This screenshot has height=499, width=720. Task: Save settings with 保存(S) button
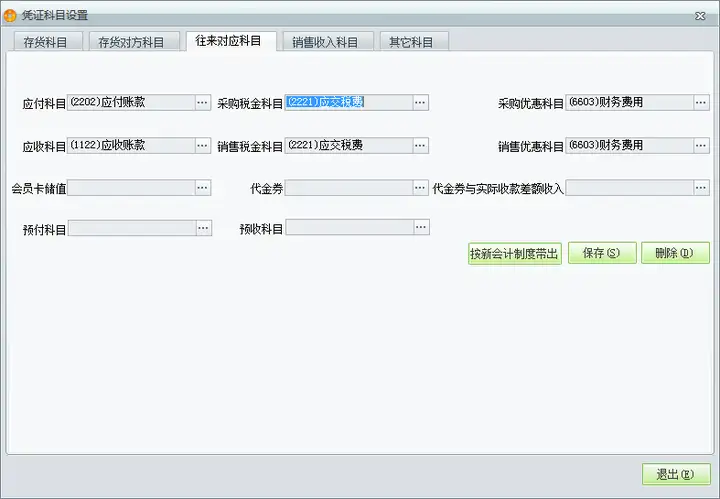[x=602, y=253]
